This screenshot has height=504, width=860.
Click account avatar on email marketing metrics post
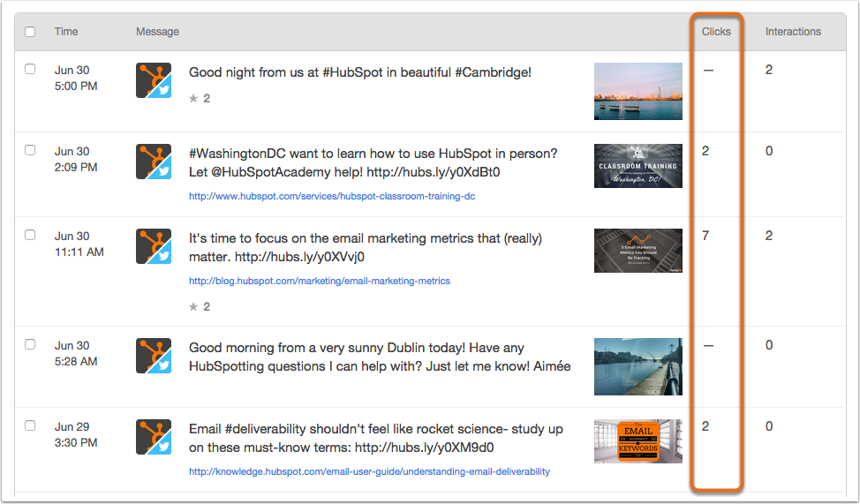tap(154, 246)
